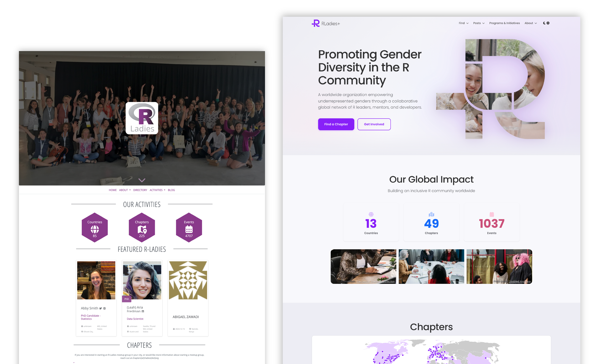Click the map icon above 49 Chapters
The height and width of the screenshot is (364, 601).
431,214
